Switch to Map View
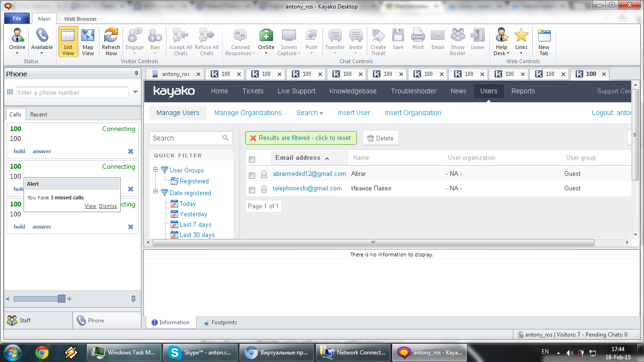 [88, 41]
